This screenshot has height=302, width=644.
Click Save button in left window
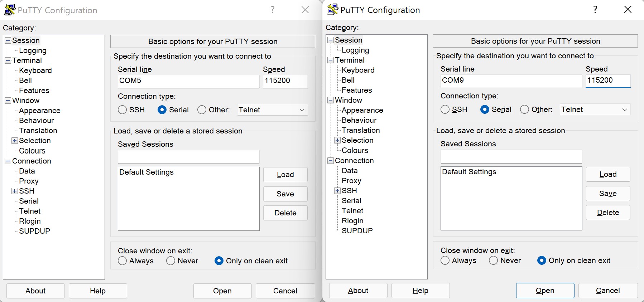[x=285, y=194]
